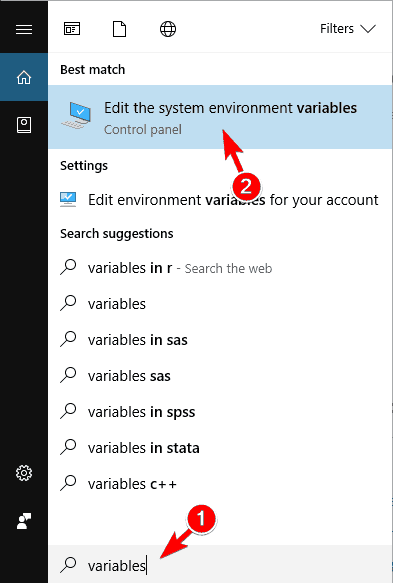Filter results by Documents icon
Image resolution: width=393 pixels, height=583 pixels.
click(x=119, y=29)
